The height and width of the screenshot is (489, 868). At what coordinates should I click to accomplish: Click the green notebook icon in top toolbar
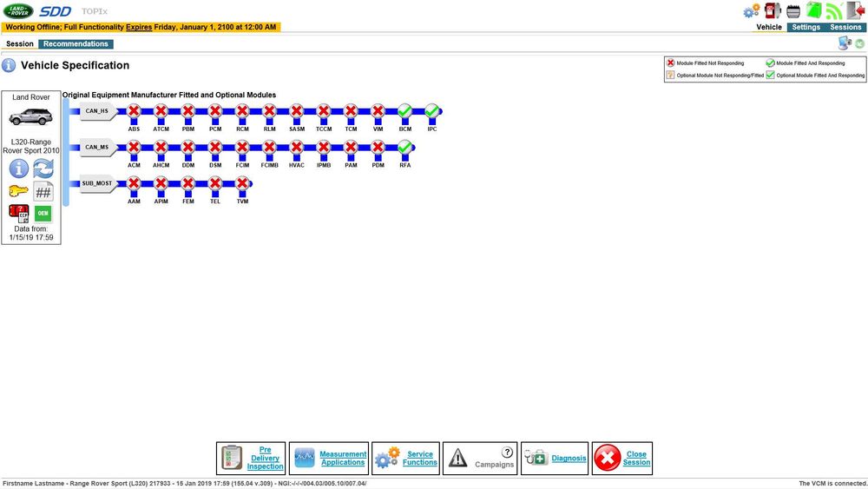coord(814,10)
